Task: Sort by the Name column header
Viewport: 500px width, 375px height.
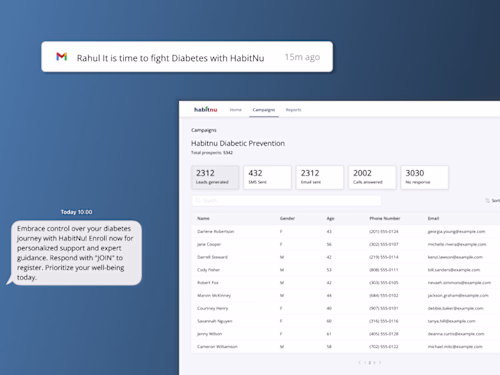Action: pyautogui.click(x=203, y=218)
